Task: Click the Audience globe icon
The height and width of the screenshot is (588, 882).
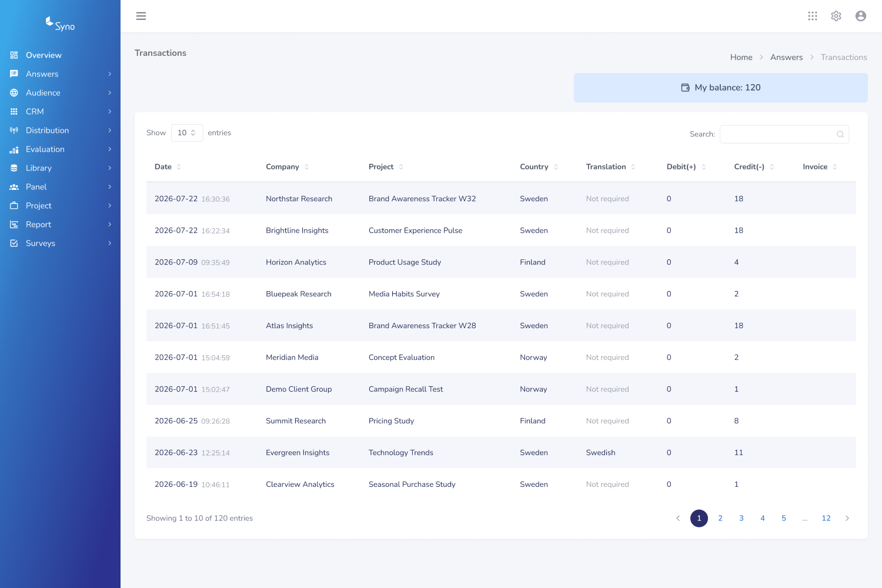Action: pos(14,93)
